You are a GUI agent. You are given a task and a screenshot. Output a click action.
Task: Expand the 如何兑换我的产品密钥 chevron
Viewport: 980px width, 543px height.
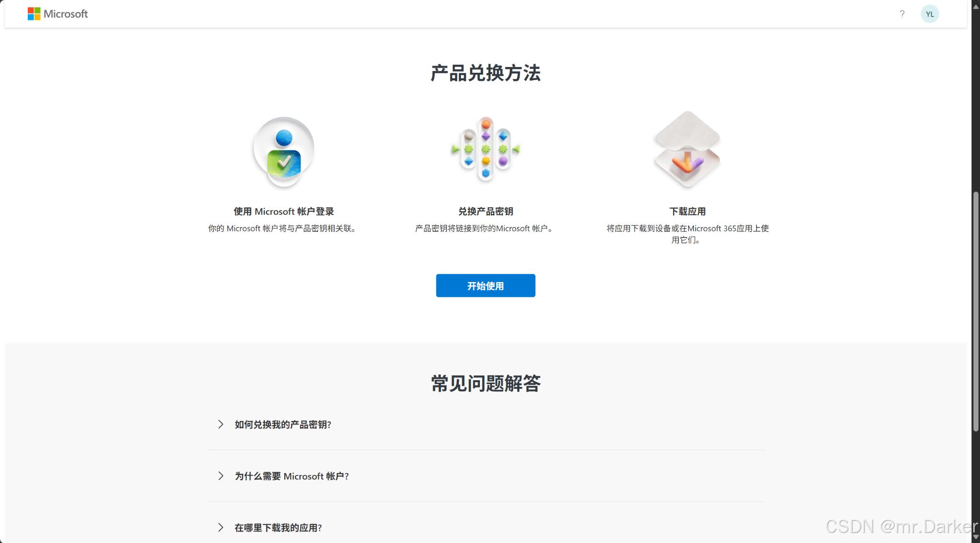pos(220,424)
